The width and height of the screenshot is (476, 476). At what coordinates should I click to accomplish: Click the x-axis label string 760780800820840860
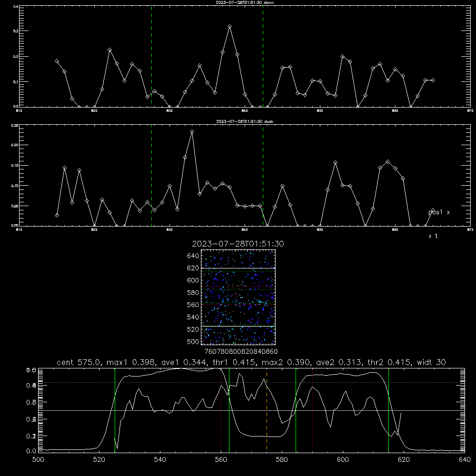click(241, 352)
